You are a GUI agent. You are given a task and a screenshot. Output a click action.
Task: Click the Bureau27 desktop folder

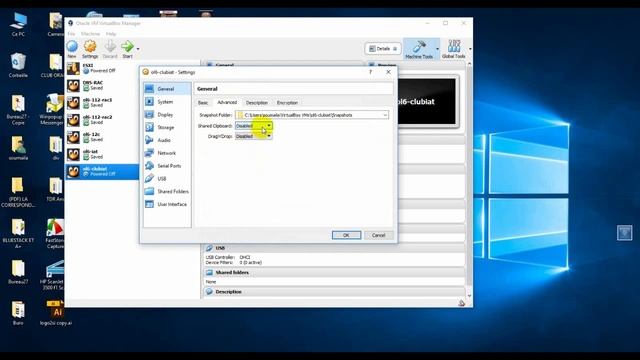click(18, 271)
